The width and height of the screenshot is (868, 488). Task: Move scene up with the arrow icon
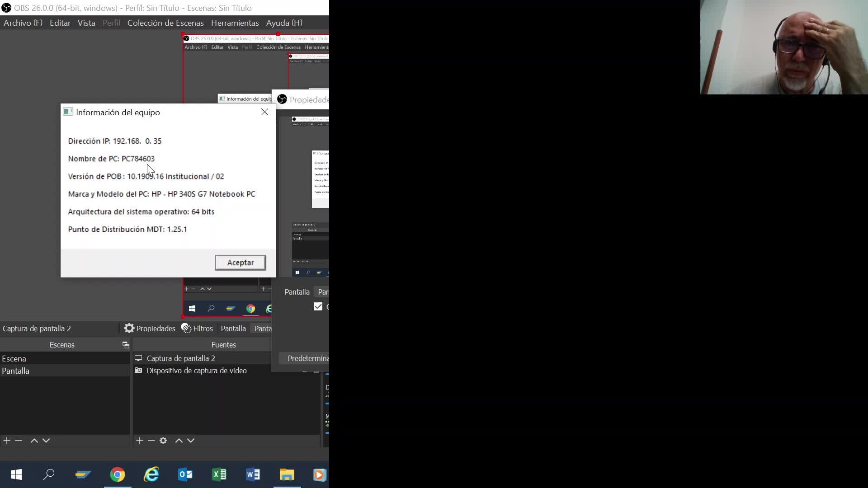coord(34,441)
